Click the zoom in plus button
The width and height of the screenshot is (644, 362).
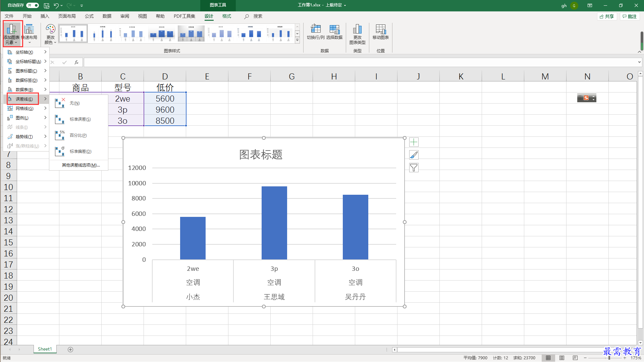(x=625, y=358)
